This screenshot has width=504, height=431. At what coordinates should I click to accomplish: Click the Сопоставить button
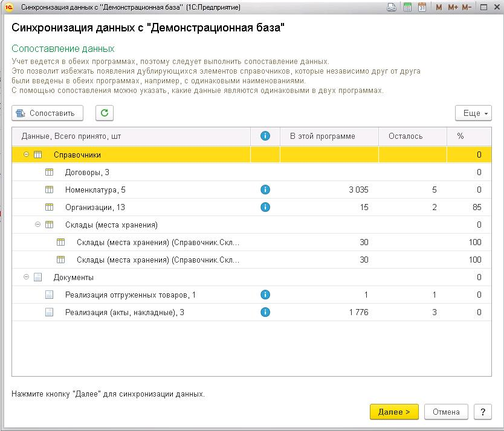point(47,113)
